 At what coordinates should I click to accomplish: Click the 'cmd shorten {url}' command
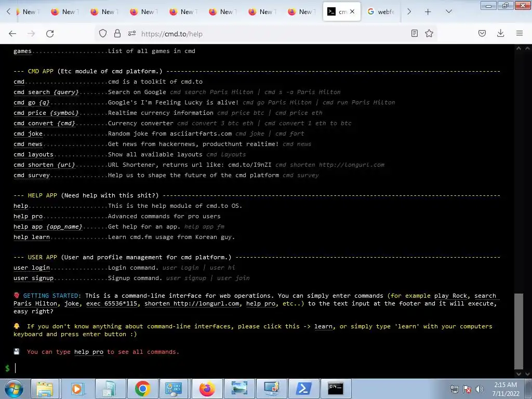(44, 165)
